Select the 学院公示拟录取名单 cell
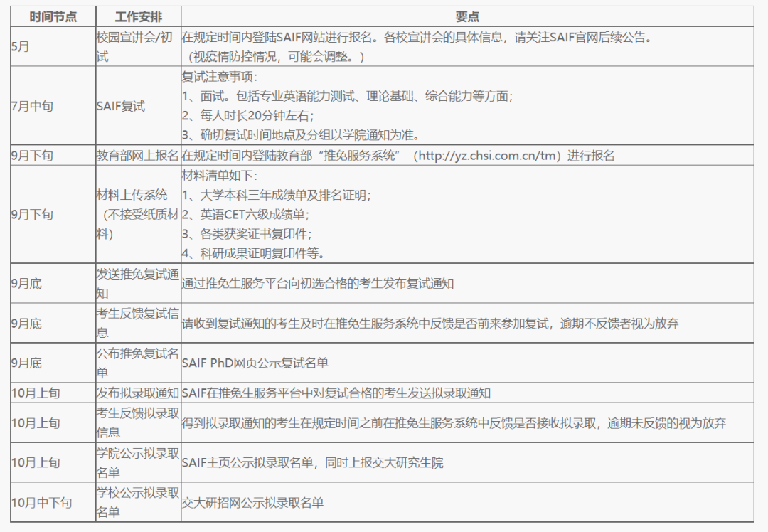Image resolution: width=768 pixels, height=532 pixels. pyautogui.click(x=138, y=462)
